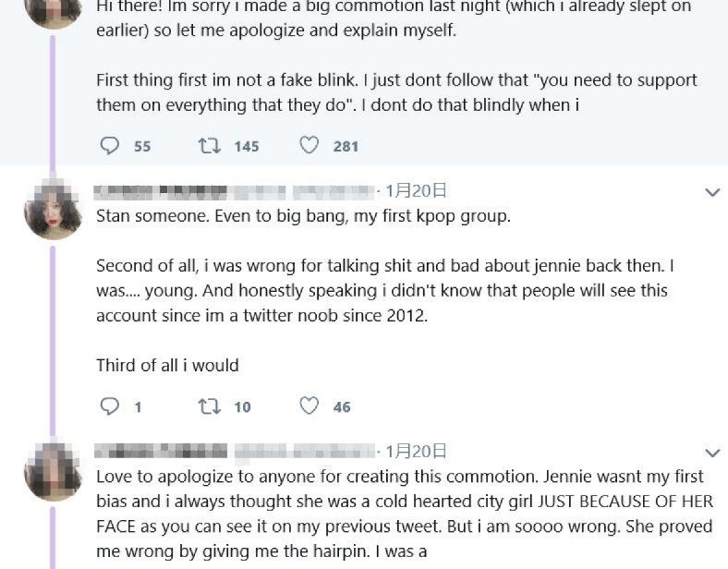The height and width of the screenshot is (569, 728).
Task: Retweet the tweet with 145 retweets
Action: click(x=210, y=146)
